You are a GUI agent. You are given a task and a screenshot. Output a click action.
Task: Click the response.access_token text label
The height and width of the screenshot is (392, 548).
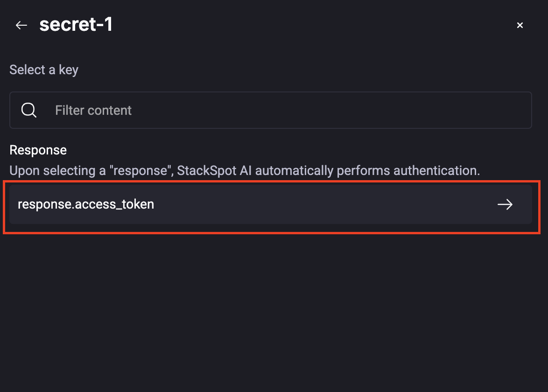click(86, 204)
